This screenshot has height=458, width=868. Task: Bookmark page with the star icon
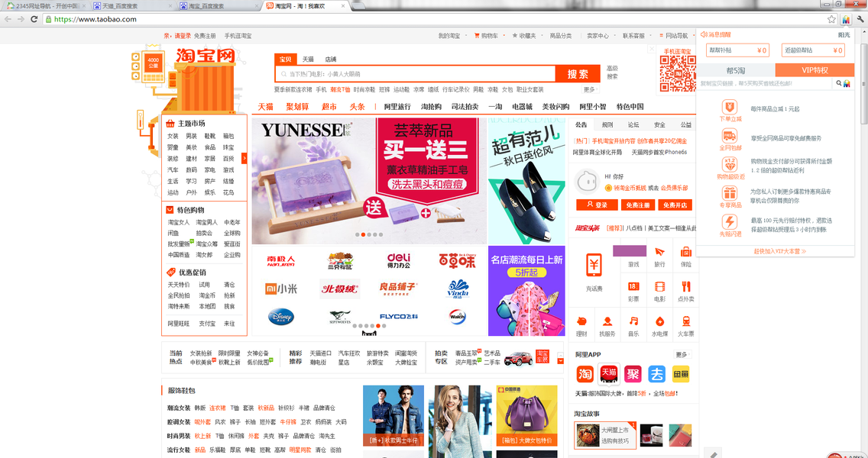[831, 19]
